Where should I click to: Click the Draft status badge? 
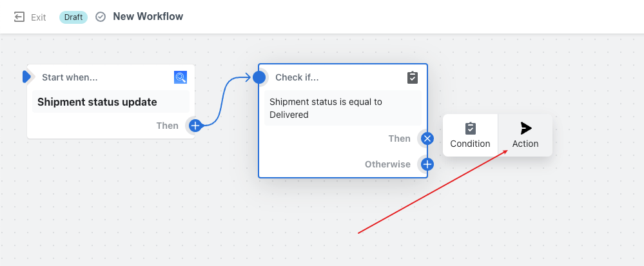[73, 17]
